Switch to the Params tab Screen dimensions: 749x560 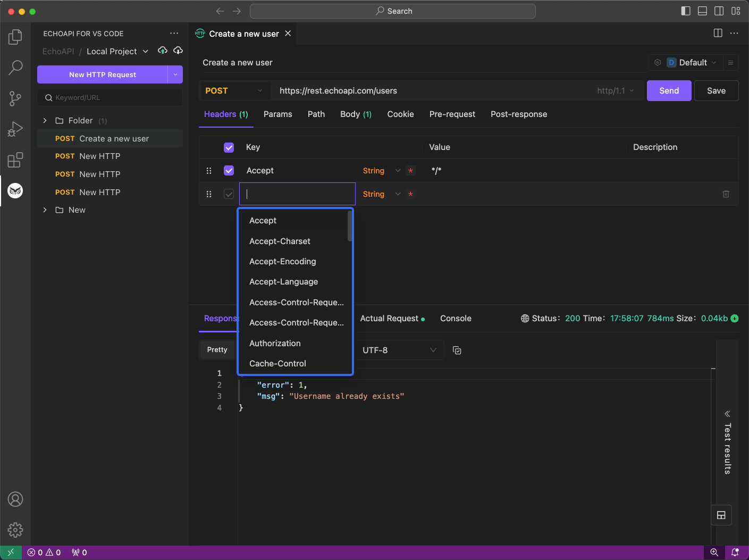pos(278,114)
